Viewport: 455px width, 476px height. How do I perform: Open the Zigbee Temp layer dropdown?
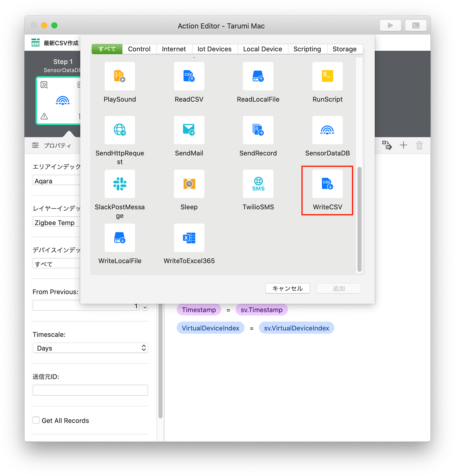[x=56, y=222]
